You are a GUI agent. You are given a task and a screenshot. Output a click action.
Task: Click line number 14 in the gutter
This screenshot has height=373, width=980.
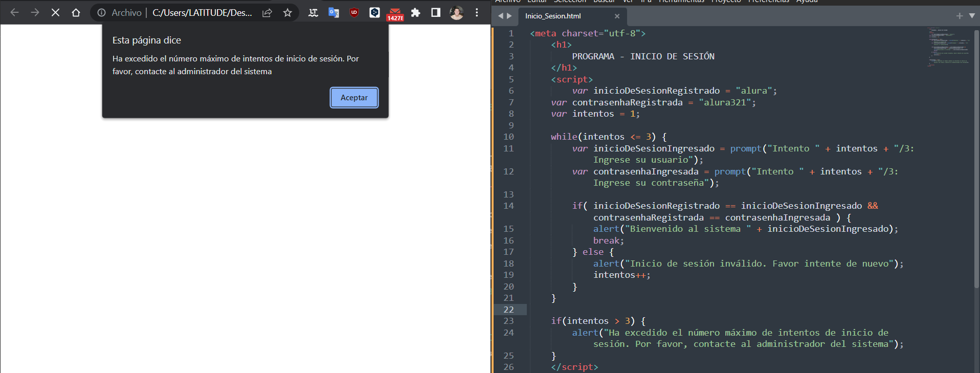tap(508, 206)
